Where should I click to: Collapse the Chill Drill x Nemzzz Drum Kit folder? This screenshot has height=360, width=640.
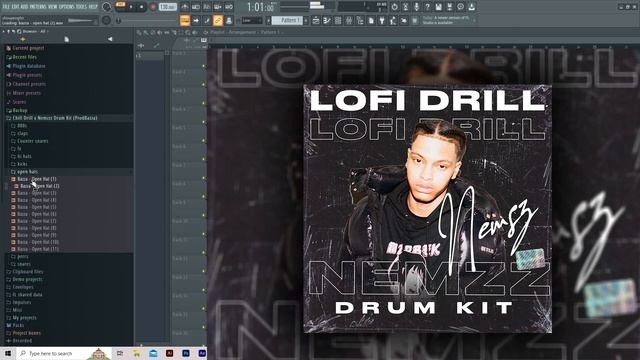(54, 118)
